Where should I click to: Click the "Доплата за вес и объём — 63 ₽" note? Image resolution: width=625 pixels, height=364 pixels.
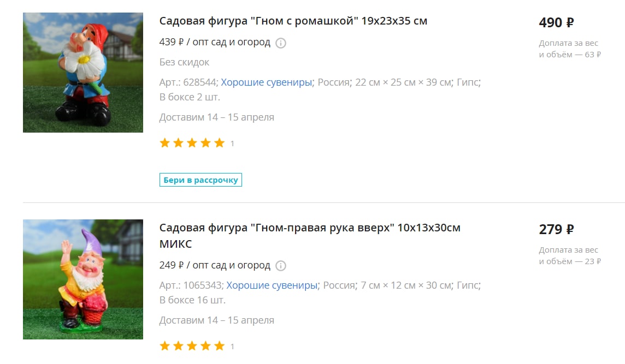tap(570, 49)
